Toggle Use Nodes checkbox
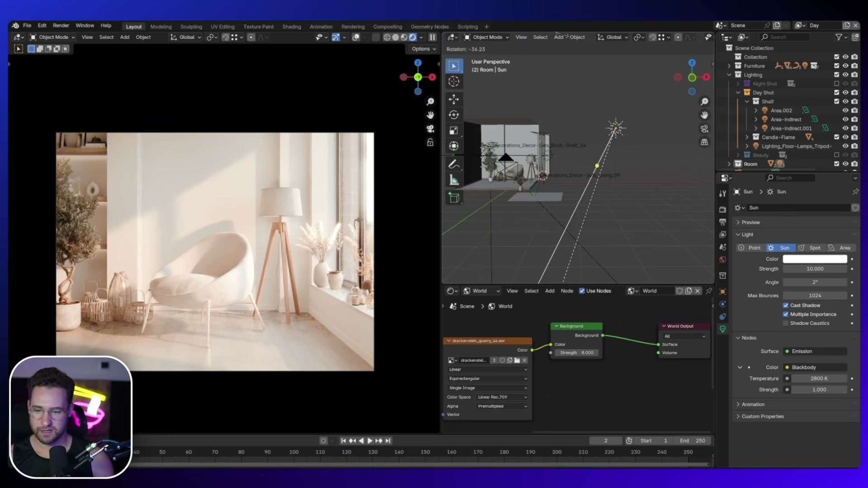 (582, 291)
